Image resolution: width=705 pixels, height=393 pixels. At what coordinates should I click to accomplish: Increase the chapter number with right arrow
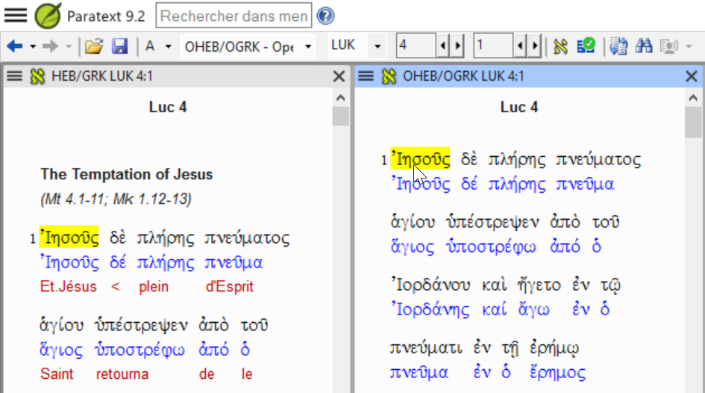(458, 46)
